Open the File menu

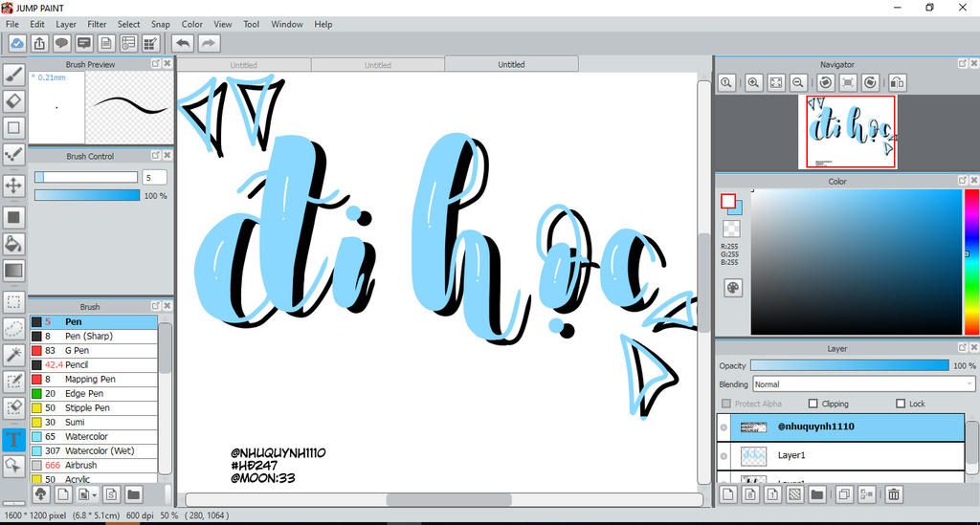pyautogui.click(x=11, y=24)
